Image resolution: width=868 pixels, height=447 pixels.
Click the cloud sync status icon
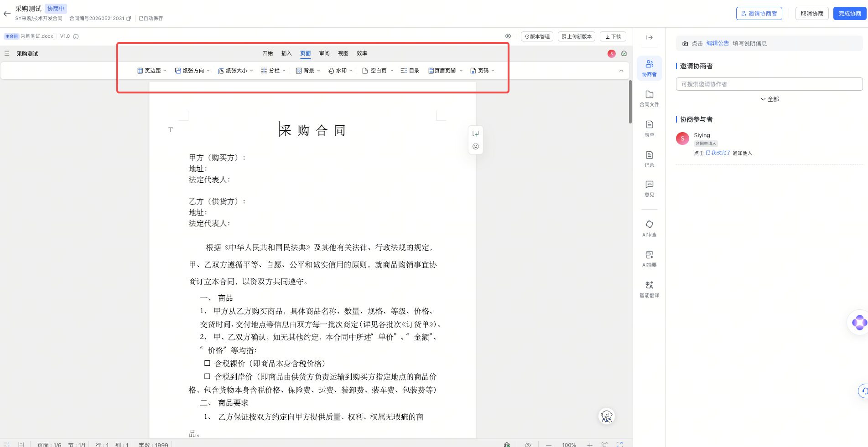[624, 53]
